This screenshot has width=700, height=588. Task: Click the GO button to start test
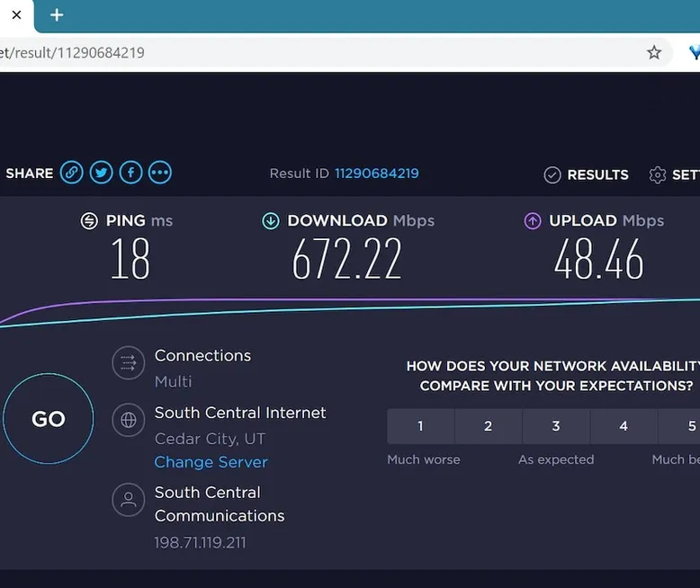pos(49,419)
